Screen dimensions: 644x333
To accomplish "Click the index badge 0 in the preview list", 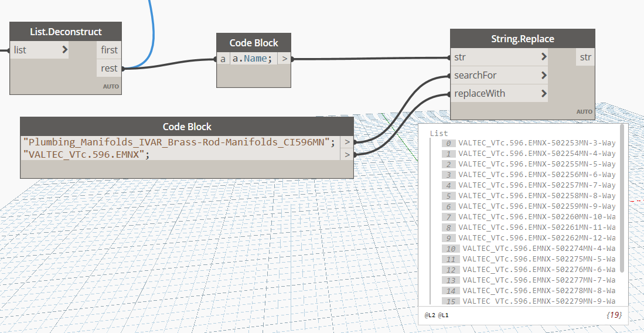I will click(449, 143).
